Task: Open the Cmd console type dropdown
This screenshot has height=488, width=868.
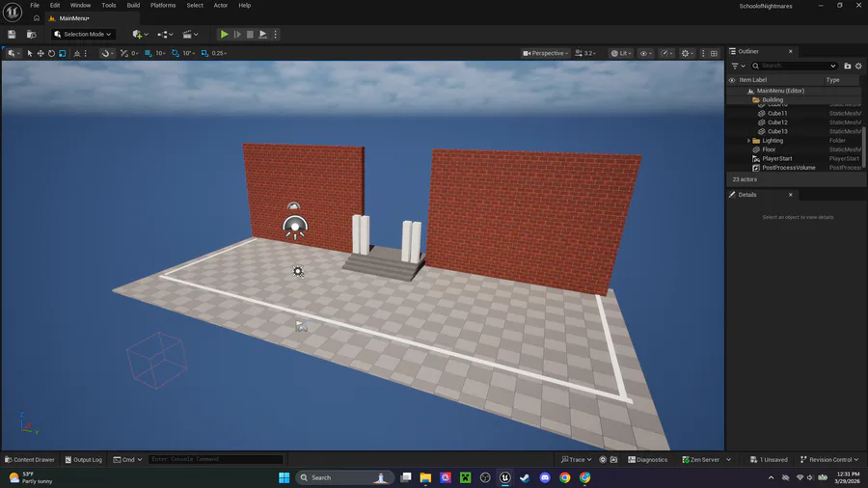Action: [x=128, y=459]
